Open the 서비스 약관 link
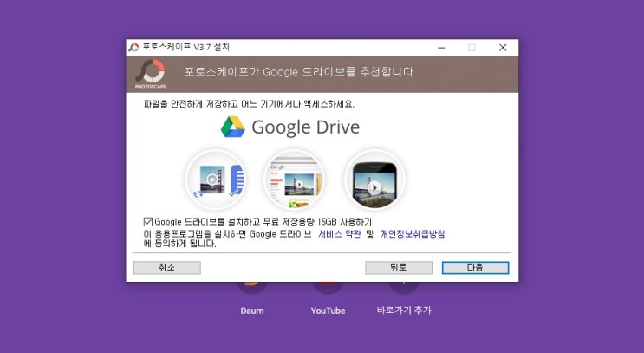Viewport: 644px width, 353px height. pos(340,234)
